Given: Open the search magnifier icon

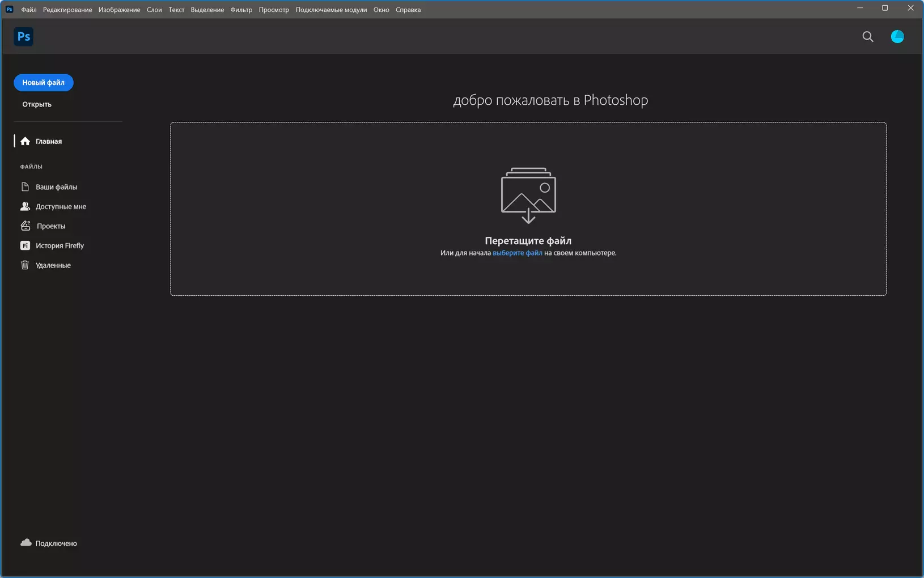Looking at the screenshot, I should coord(868,37).
